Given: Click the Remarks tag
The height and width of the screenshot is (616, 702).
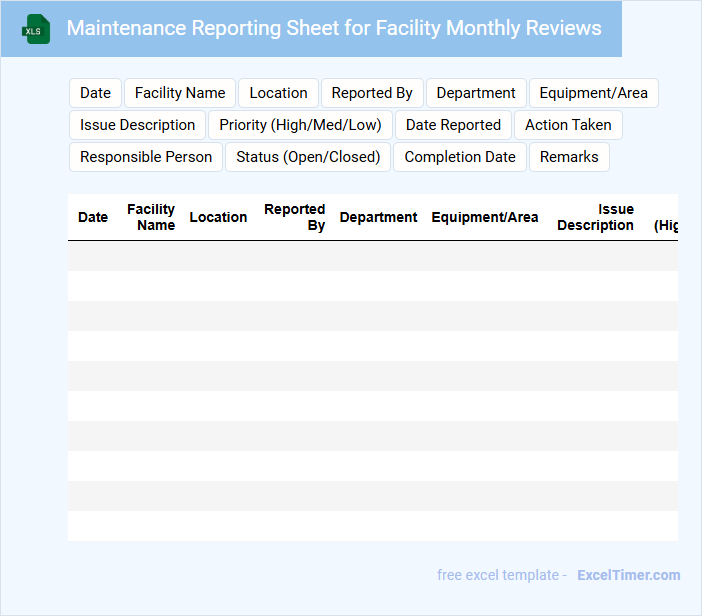Looking at the screenshot, I should click(569, 157).
